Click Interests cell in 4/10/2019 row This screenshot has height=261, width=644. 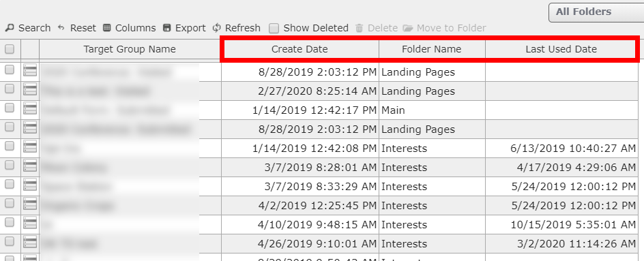(x=432, y=225)
